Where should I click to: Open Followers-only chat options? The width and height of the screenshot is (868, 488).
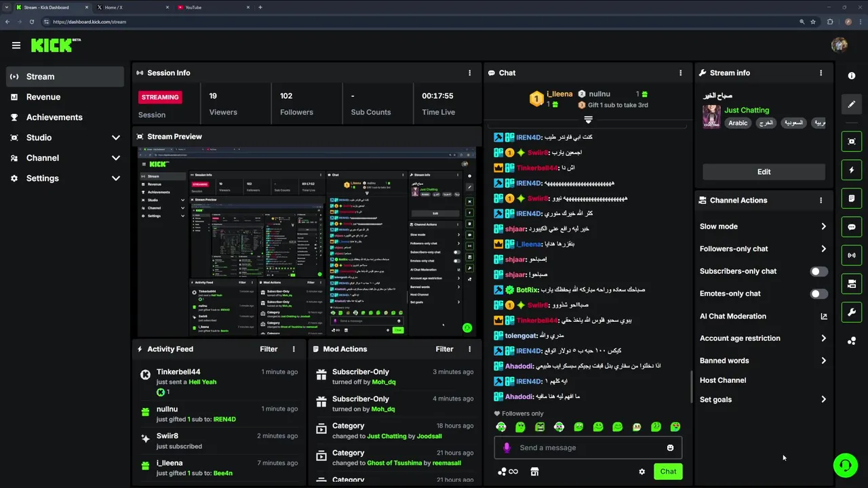(764, 249)
